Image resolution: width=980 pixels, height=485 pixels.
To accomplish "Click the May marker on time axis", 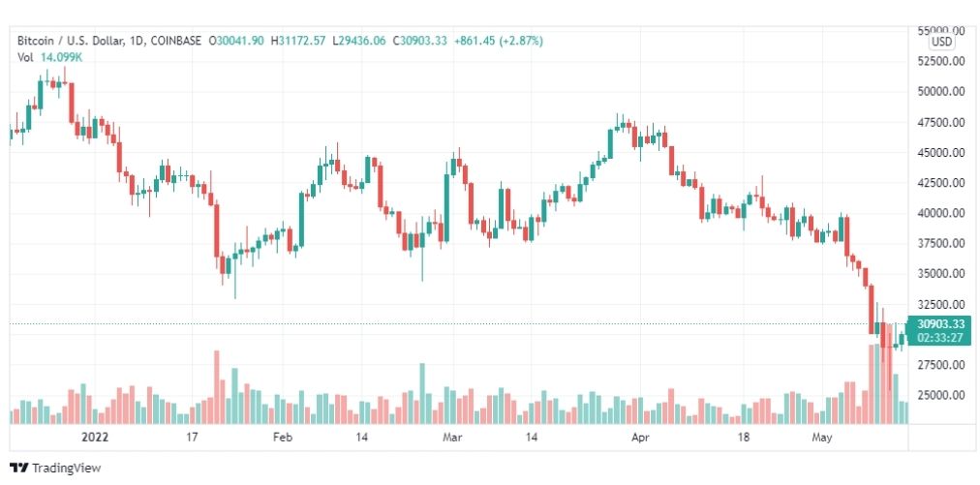I will (822, 438).
